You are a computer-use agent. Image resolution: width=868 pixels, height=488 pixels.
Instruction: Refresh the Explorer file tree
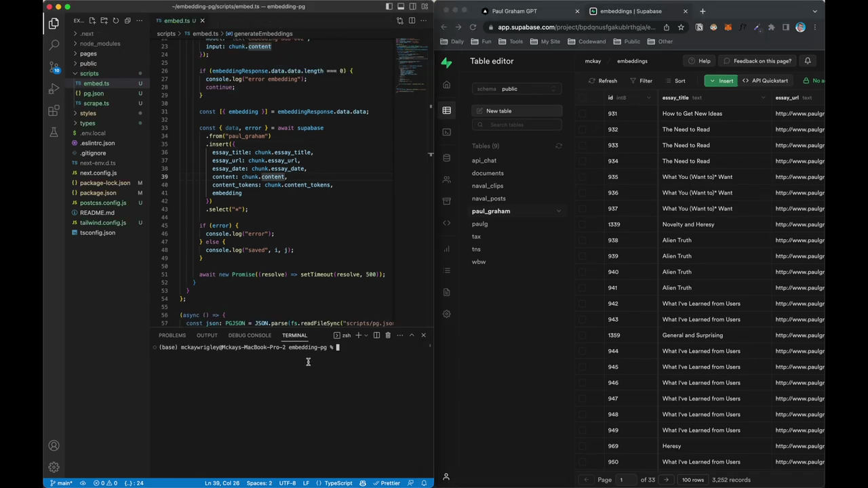point(115,20)
